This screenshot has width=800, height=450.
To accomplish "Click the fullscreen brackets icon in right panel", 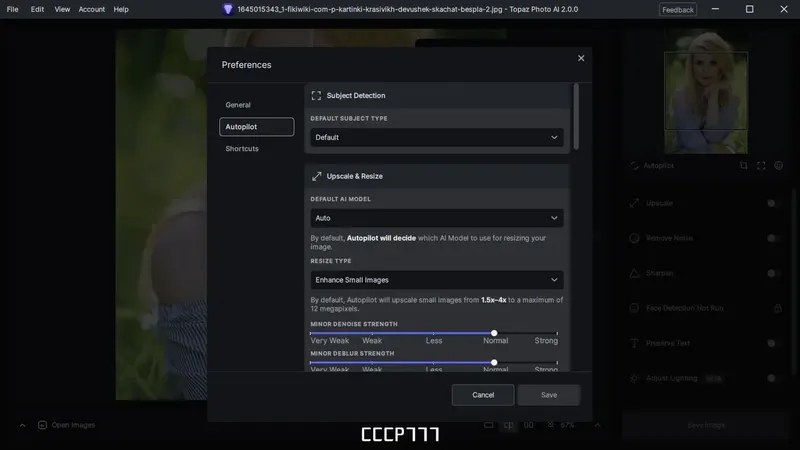I will click(761, 165).
